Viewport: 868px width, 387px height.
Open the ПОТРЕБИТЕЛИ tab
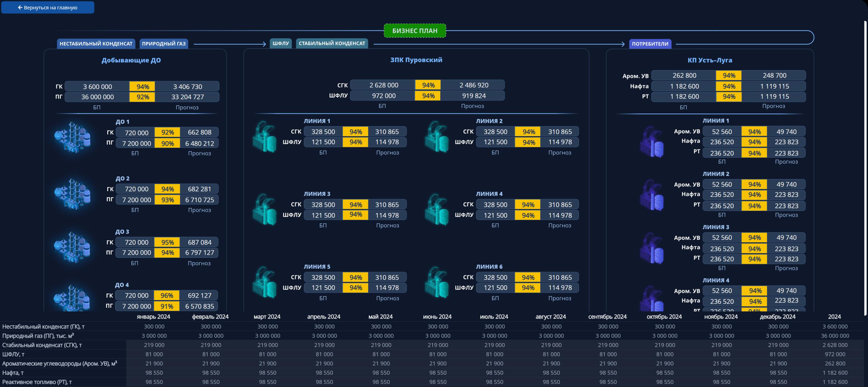pyautogui.click(x=650, y=44)
